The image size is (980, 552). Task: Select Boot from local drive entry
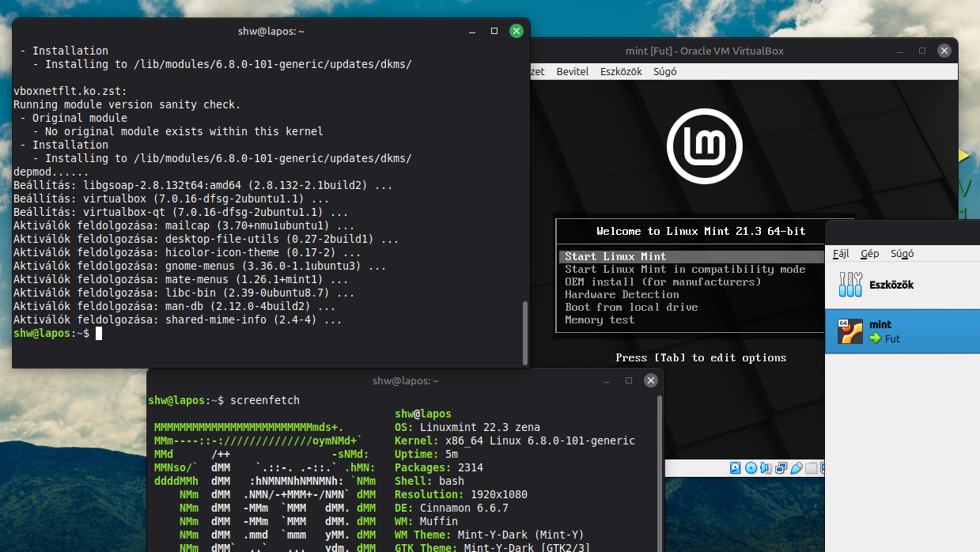click(631, 307)
